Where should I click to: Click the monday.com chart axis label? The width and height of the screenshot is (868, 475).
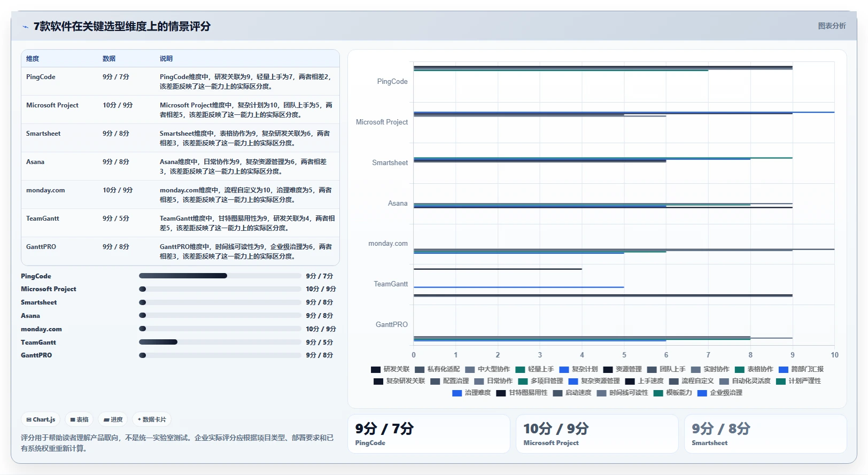click(x=388, y=244)
